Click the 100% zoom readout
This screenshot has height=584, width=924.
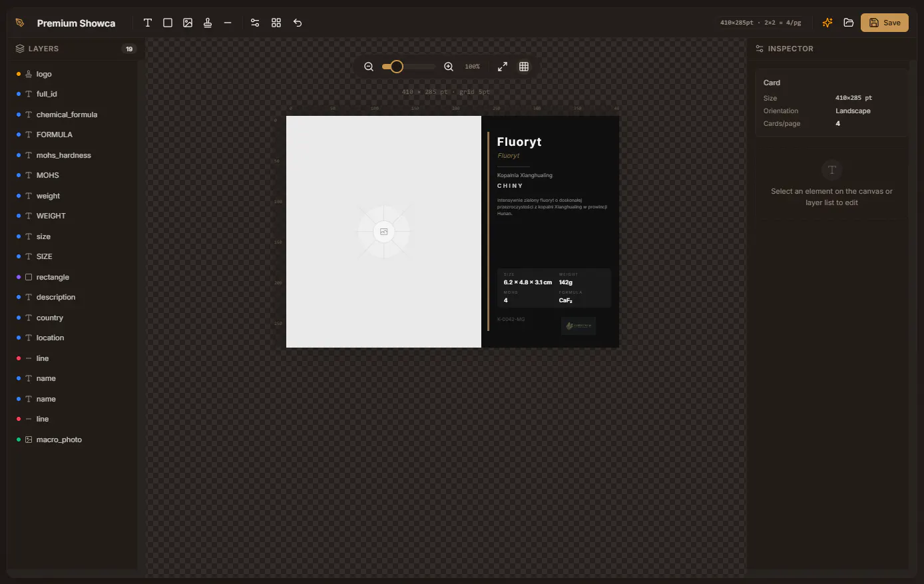[473, 67]
